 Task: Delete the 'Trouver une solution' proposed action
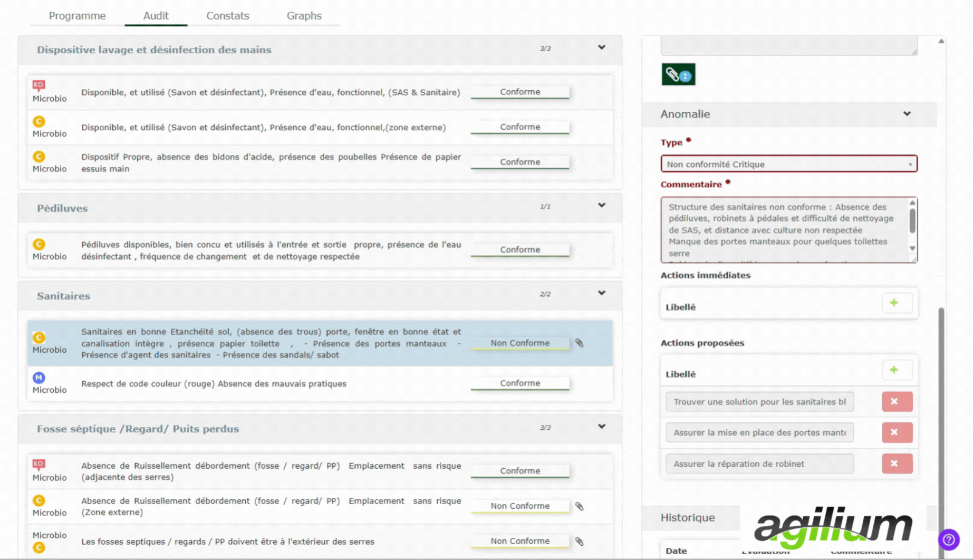(897, 402)
